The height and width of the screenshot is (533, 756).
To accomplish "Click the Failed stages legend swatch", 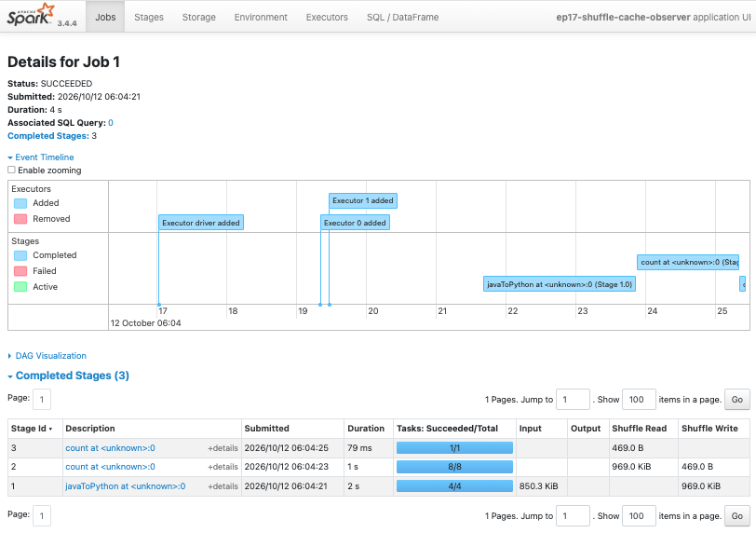I will point(20,271).
